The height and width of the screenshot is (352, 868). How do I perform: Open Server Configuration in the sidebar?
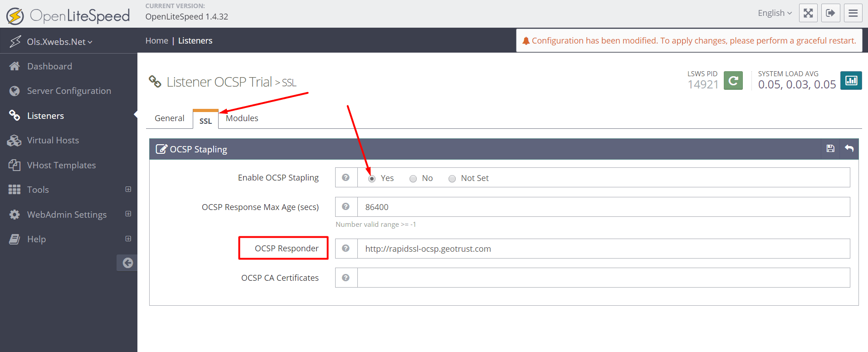pos(68,91)
